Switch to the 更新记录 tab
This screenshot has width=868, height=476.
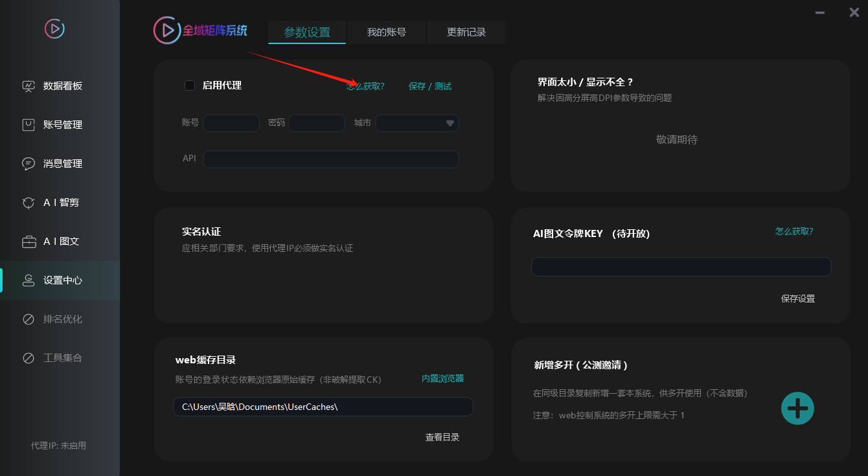click(466, 32)
